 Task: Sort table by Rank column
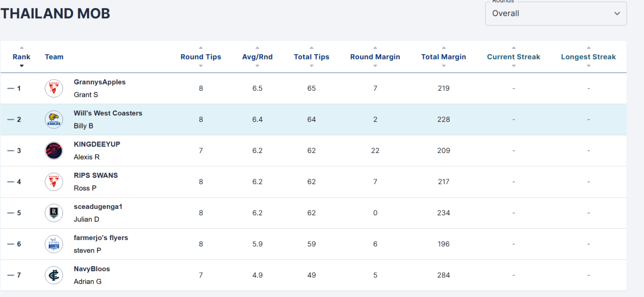tap(21, 57)
